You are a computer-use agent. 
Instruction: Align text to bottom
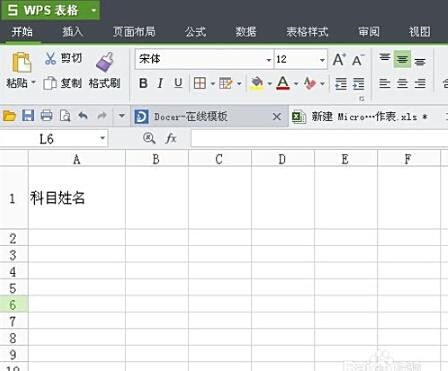pos(420,61)
